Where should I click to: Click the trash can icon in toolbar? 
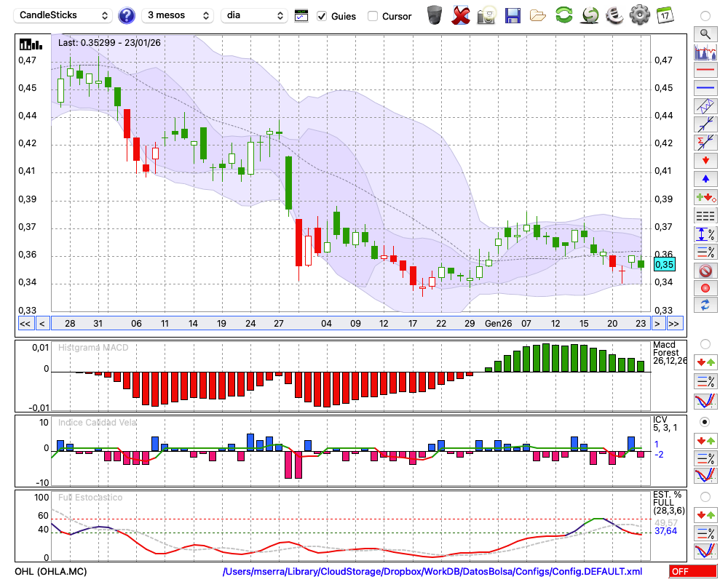tap(435, 15)
